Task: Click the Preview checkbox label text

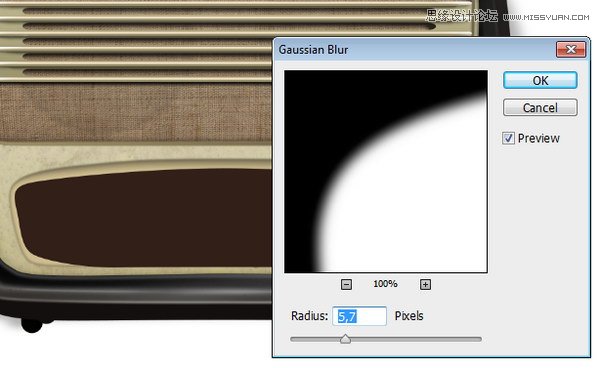Action: pyautogui.click(x=538, y=138)
